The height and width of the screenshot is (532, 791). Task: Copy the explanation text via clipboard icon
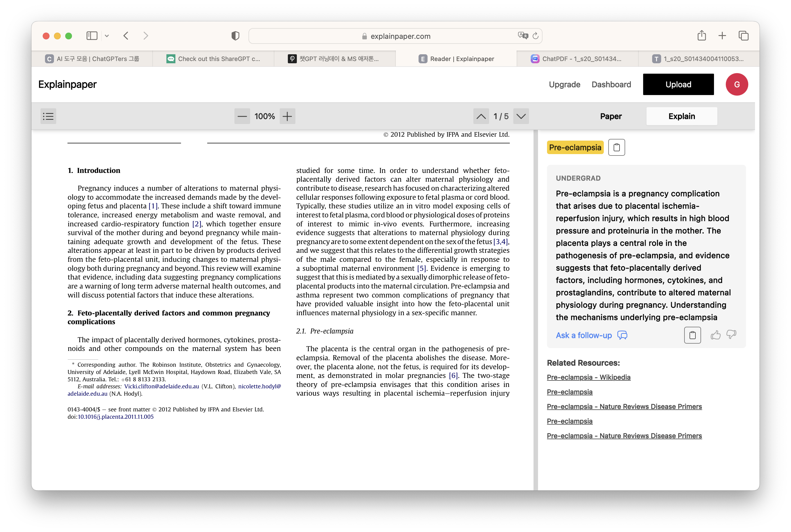pyautogui.click(x=692, y=335)
